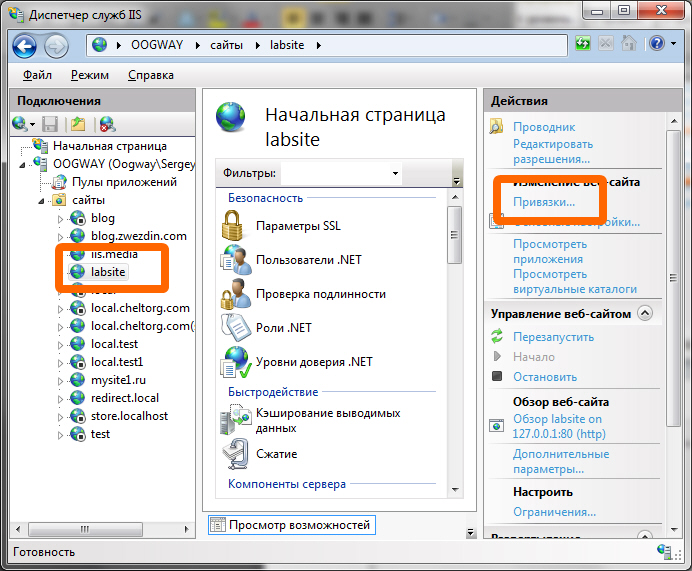Open the Параметры SSL feature icon
The width and height of the screenshot is (692, 571).
[x=235, y=226]
